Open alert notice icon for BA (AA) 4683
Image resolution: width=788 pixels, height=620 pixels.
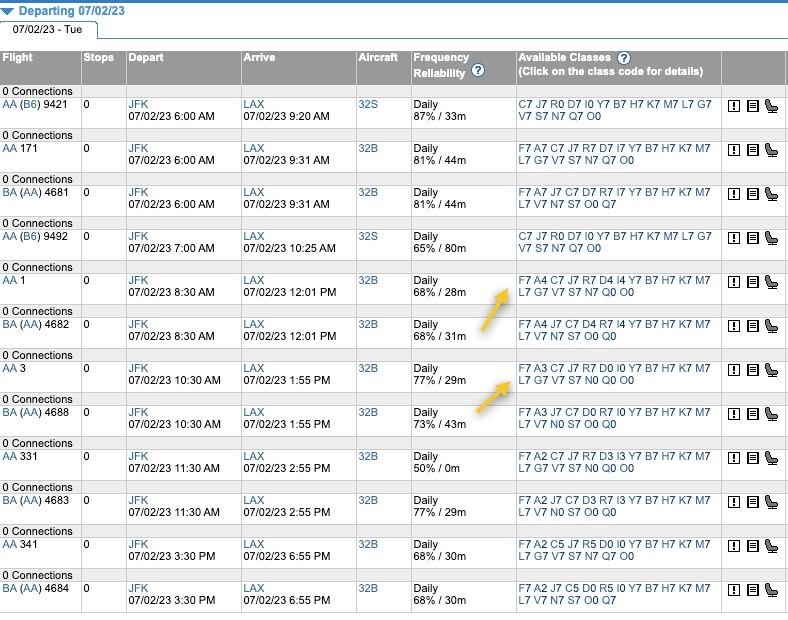734,502
